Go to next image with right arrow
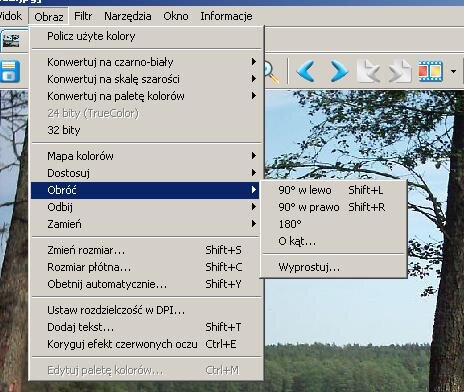Image resolution: width=464 pixels, height=392 pixels. pyautogui.click(x=338, y=71)
